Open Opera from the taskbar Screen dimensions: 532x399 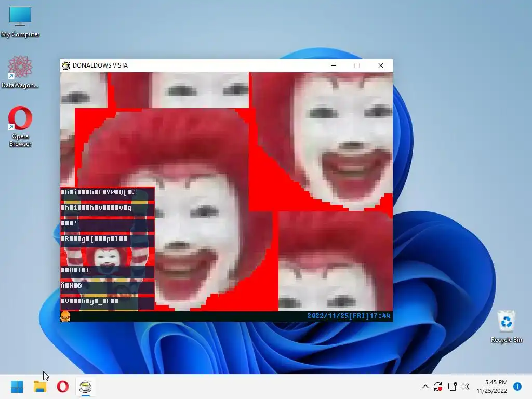click(x=63, y=387)
